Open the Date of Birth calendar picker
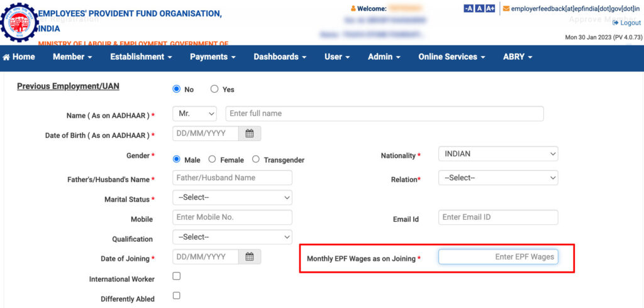This screenshot has width=644, height=308. [x=250, y=134]
